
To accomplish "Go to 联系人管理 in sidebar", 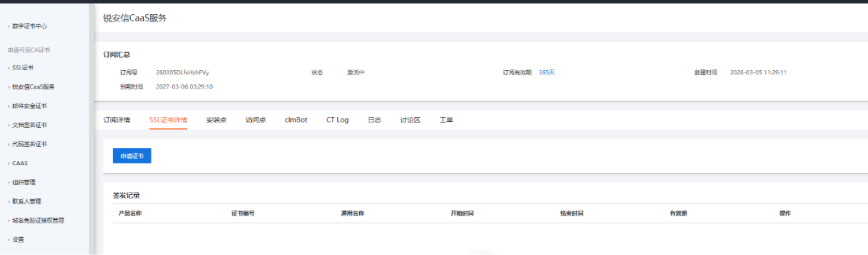I will (x=26, y=202).
